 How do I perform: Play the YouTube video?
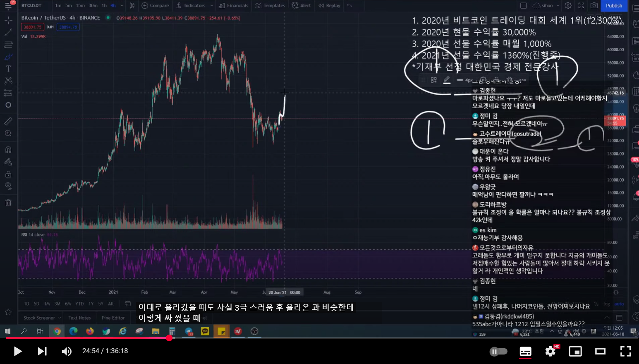coord(18,351)
